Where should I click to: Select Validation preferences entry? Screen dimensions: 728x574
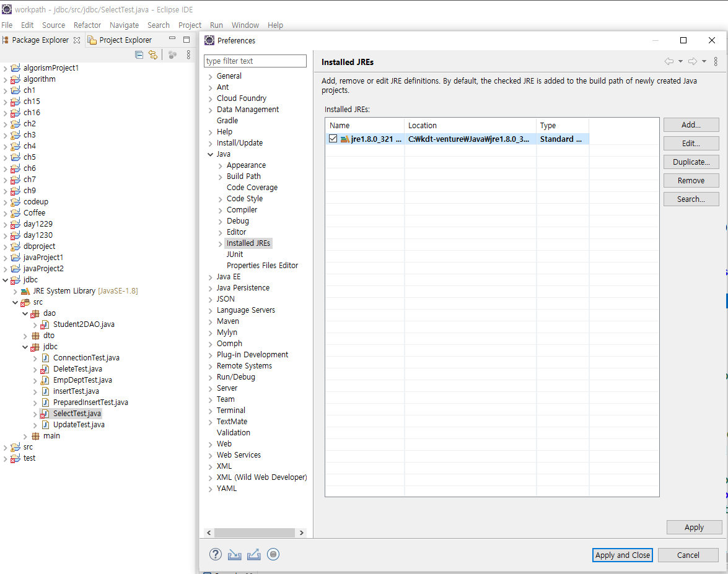233,432
